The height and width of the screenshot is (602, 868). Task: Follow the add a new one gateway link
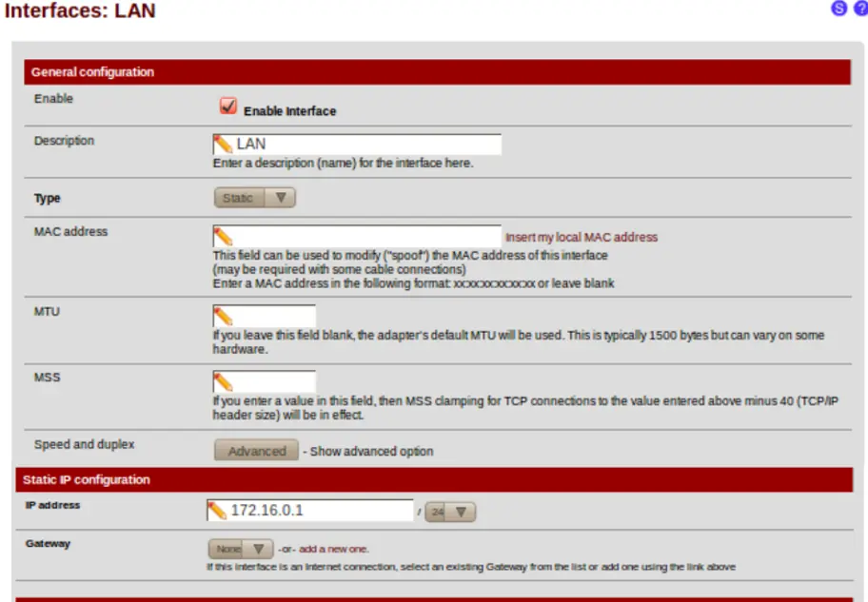(333, 549)
